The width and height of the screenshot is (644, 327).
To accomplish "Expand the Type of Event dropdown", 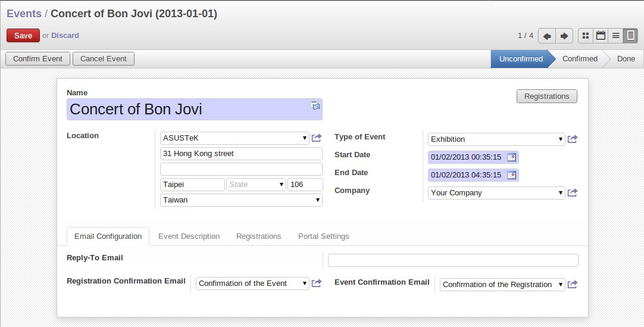I will [496, 139].
